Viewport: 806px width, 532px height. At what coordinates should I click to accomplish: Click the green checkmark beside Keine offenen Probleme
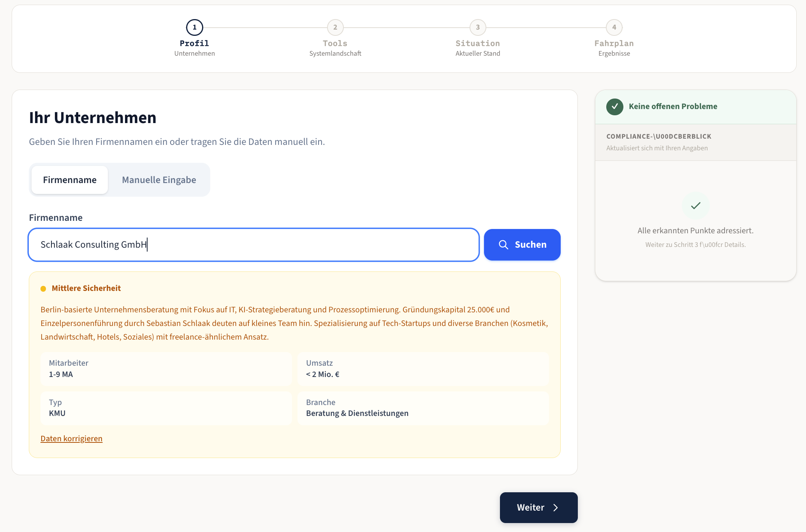tap(614, 107)
